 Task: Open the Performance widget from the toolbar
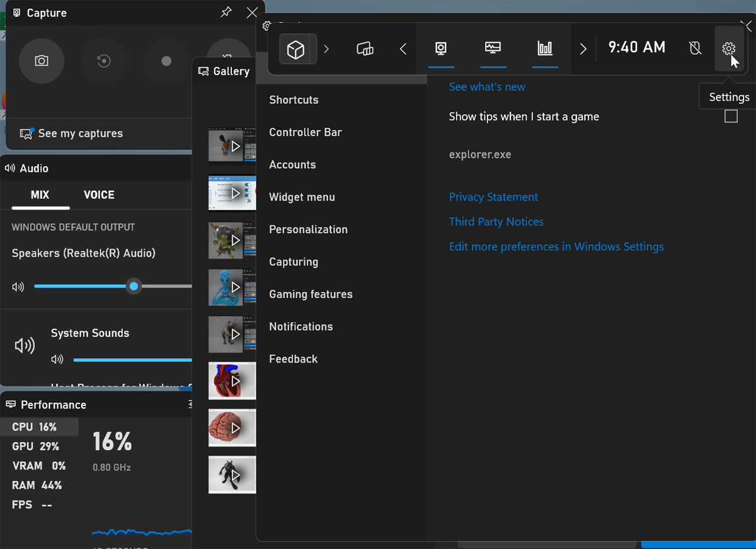pos(493,49)
